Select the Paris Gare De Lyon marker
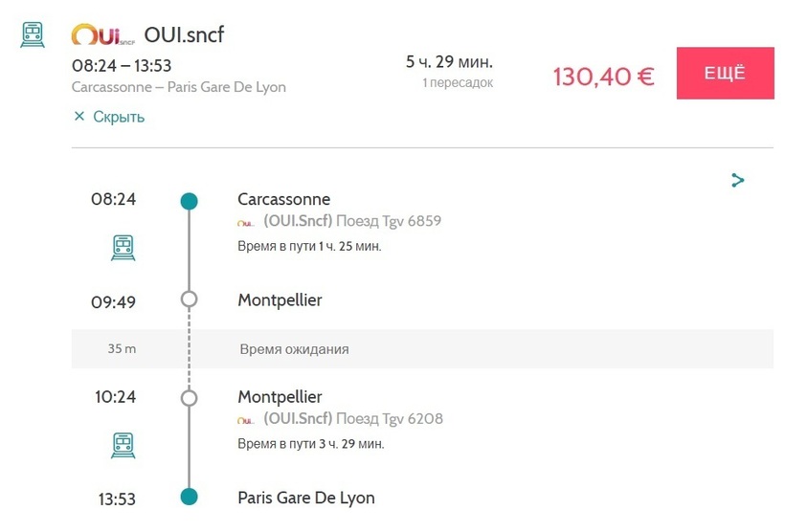 click(x=189, y=497)
